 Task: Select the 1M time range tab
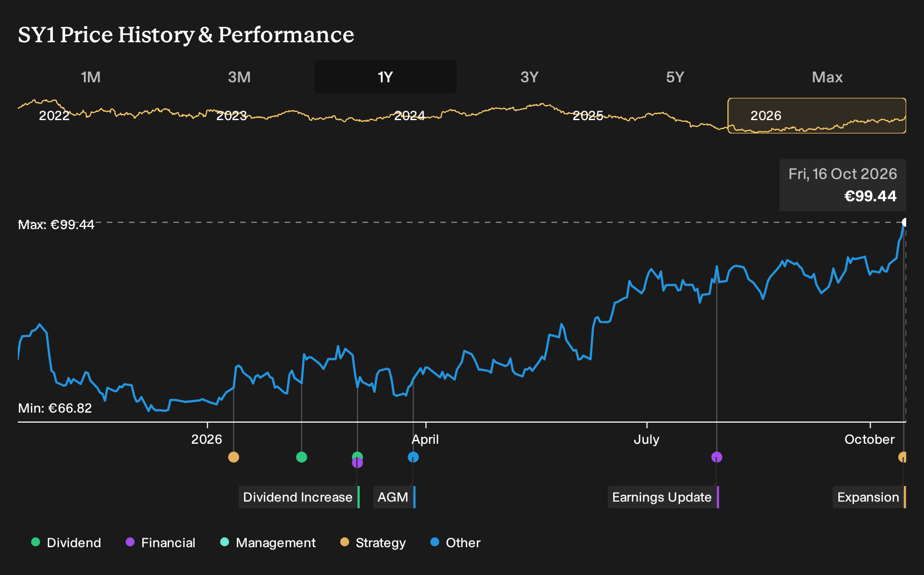91,77
